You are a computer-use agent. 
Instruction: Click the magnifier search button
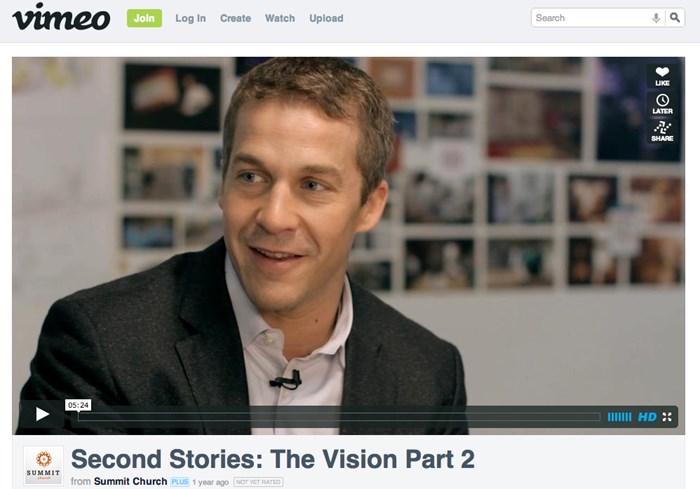[675, 18]
